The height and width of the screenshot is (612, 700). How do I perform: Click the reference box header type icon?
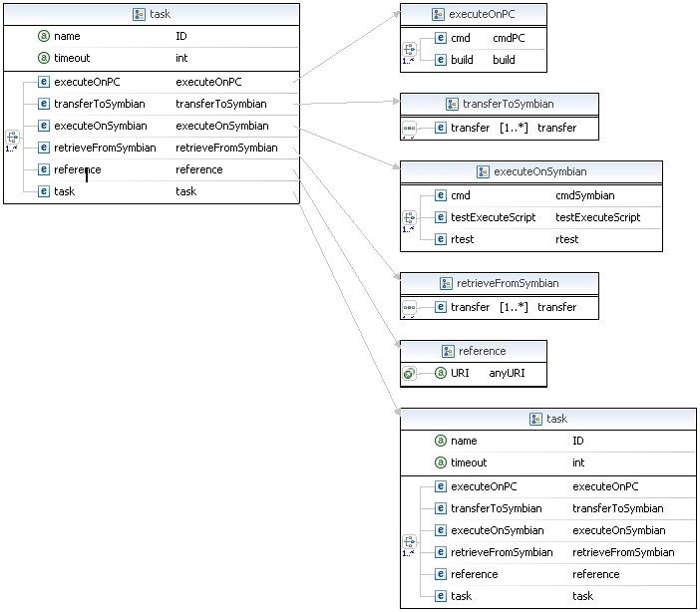point(448,351)
